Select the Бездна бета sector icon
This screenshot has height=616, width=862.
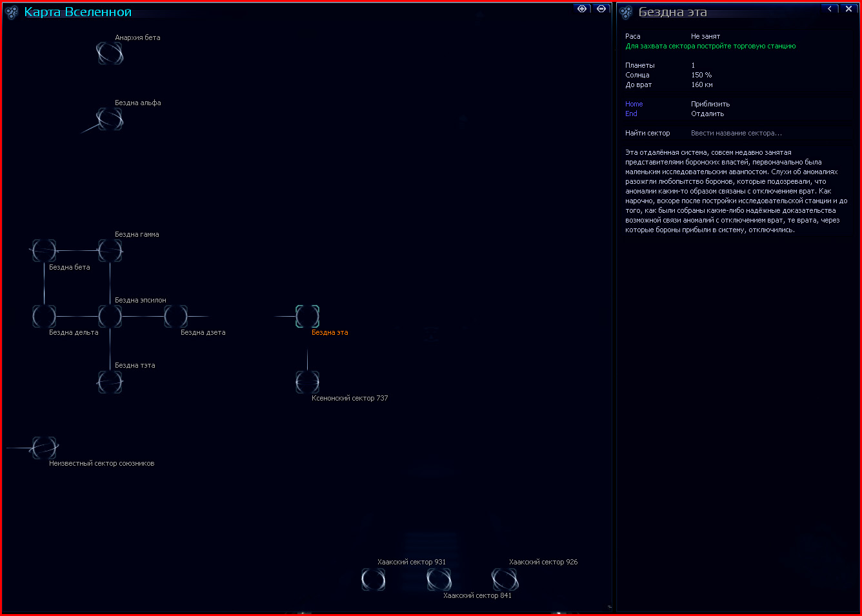click(x=44, y=251)
